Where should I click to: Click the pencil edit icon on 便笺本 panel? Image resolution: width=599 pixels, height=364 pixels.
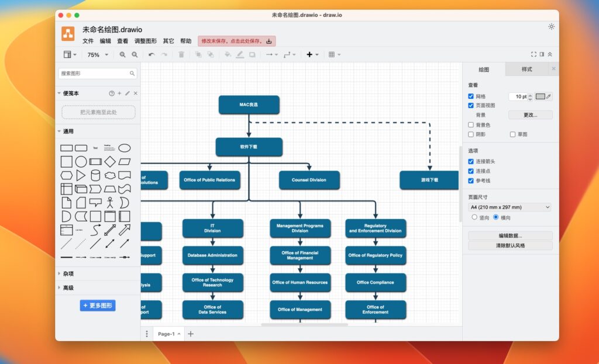coord(127,93)
